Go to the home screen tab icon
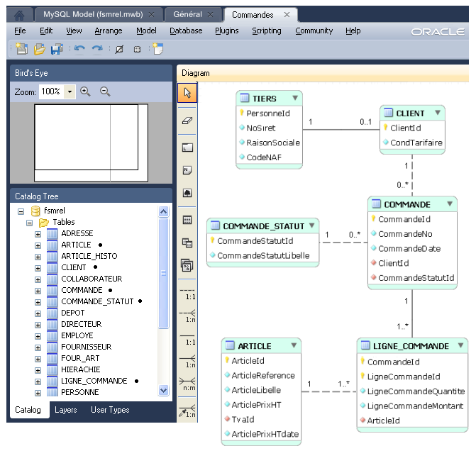The image size is (476, 468). (x=20, y=14)
